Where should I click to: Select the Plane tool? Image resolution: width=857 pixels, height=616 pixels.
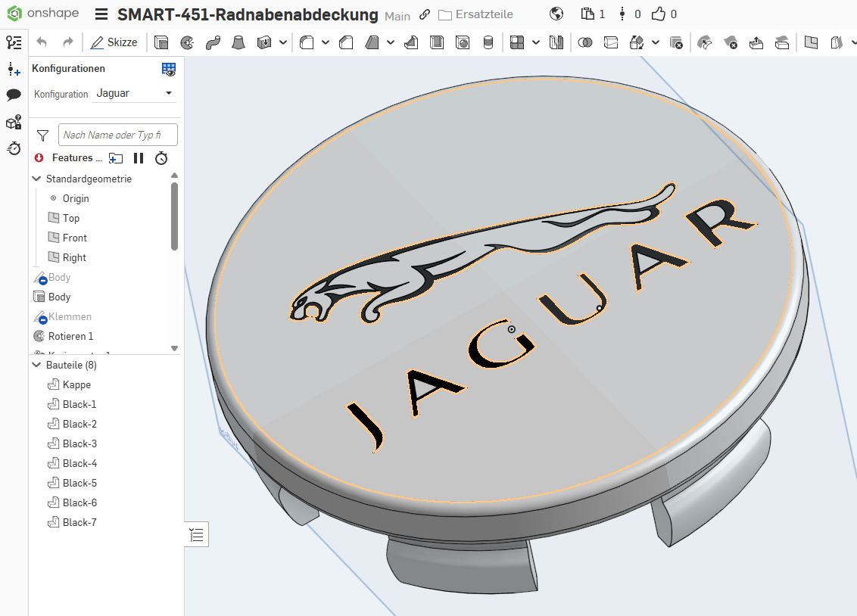click(811, 42)
